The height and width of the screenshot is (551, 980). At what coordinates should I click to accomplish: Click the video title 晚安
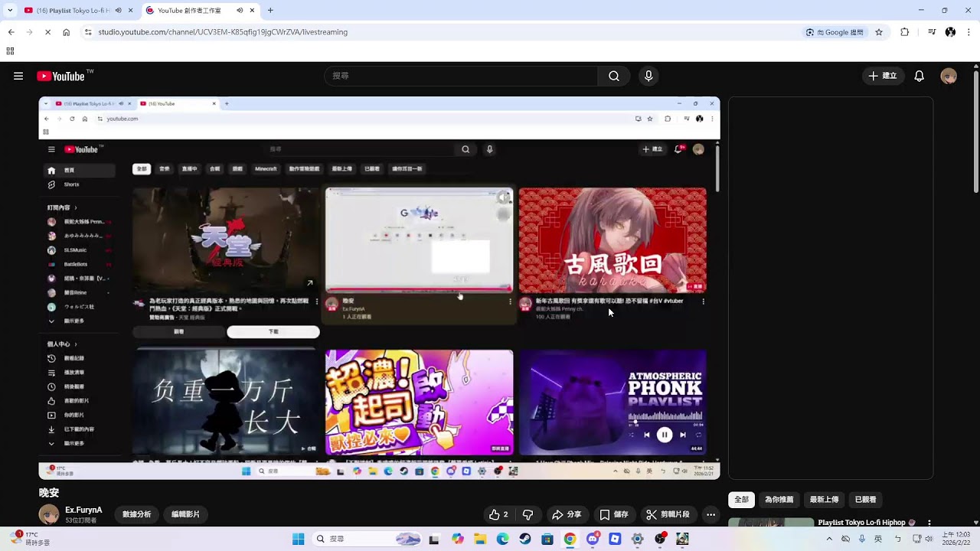49,492
